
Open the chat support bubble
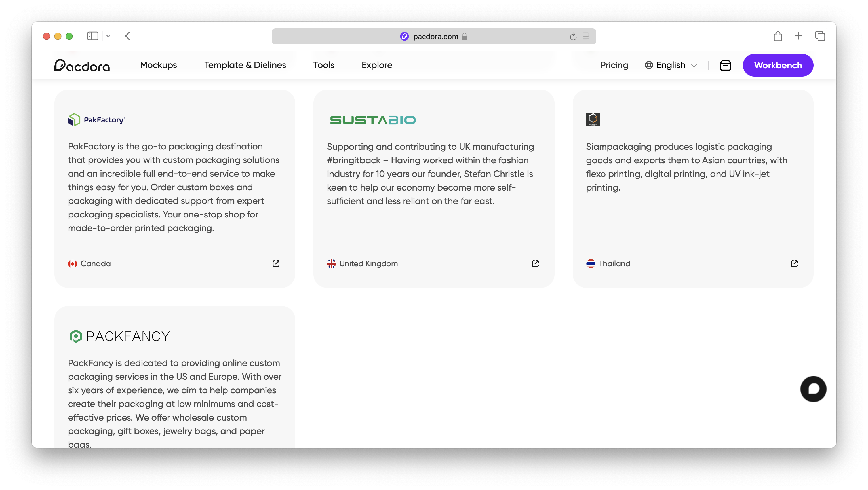(814, 389)
